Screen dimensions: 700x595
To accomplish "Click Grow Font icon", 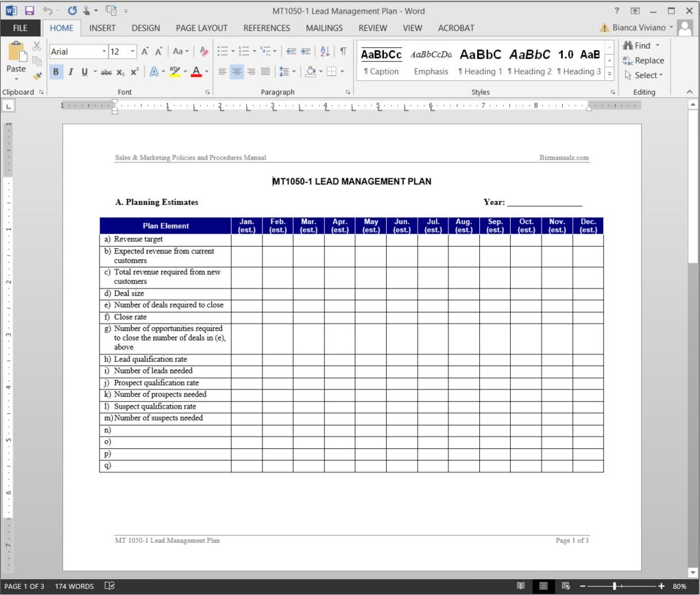I will (145, 51).
